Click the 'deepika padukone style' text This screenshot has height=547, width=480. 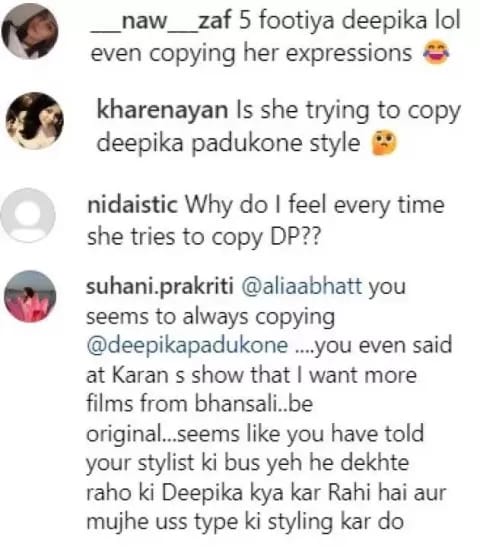coord(228,143)
